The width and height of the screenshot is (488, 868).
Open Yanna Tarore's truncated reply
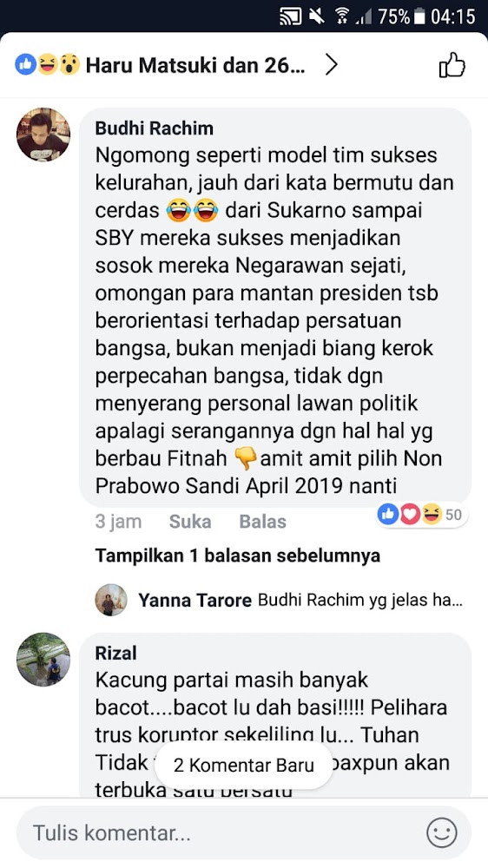pyautogui.click(x=300, y=600)
